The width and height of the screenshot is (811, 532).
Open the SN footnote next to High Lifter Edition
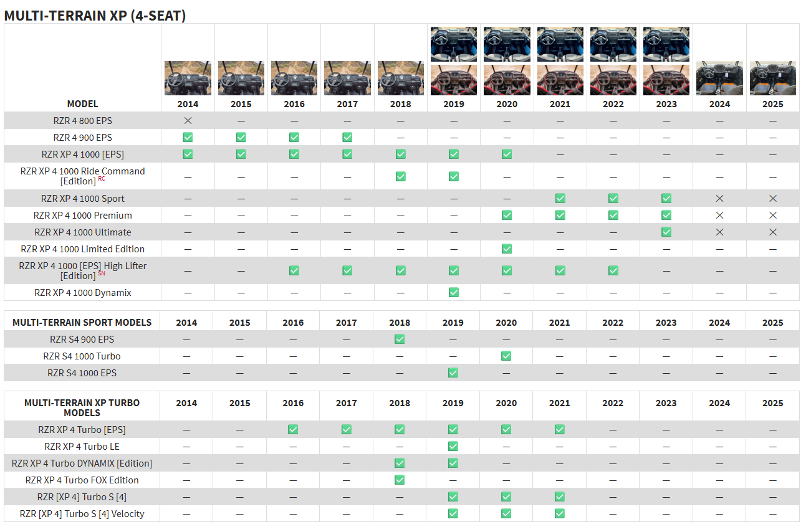click(x=102, y=273)
